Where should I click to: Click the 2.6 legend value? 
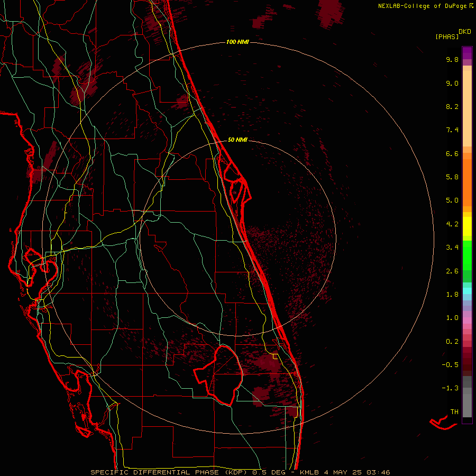[x=452, y=271]
